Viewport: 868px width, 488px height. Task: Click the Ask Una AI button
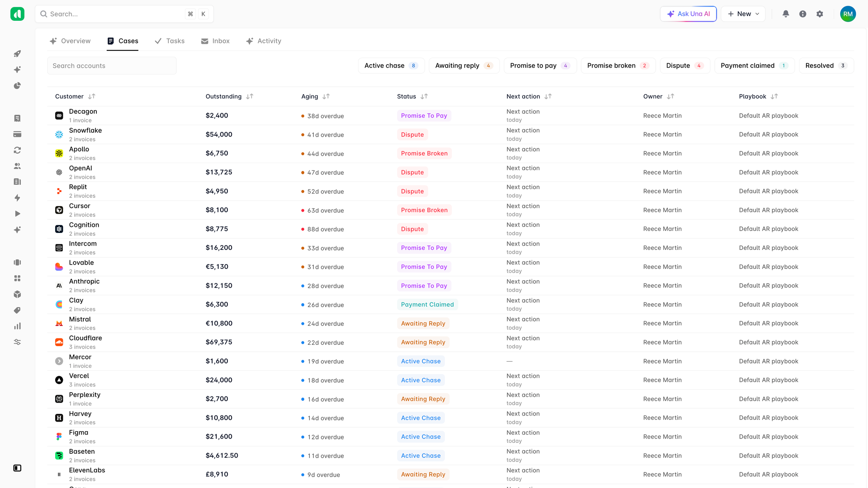point(688,14)
